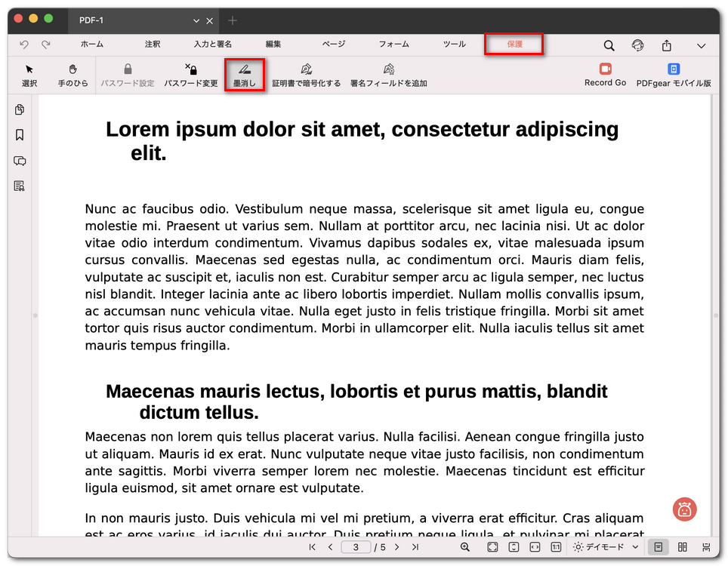Expand the toolbar overflow chevron on the right
728x566 pixels.
pyautogui.click(x=702, y=45)
